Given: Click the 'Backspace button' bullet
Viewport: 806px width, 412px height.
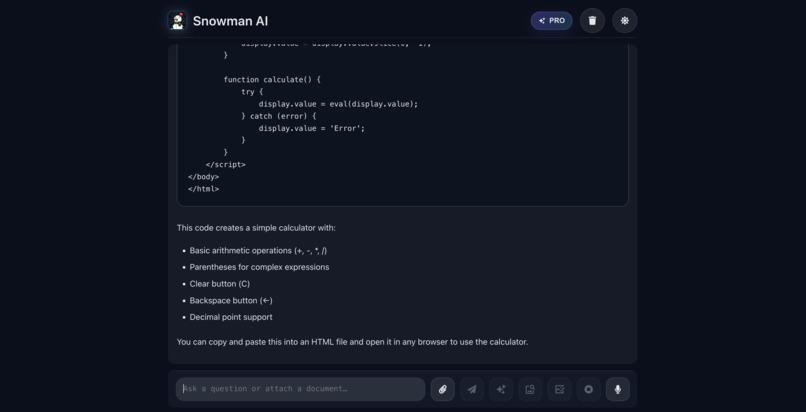Looking at the screenshot, I should pos(231,301).
